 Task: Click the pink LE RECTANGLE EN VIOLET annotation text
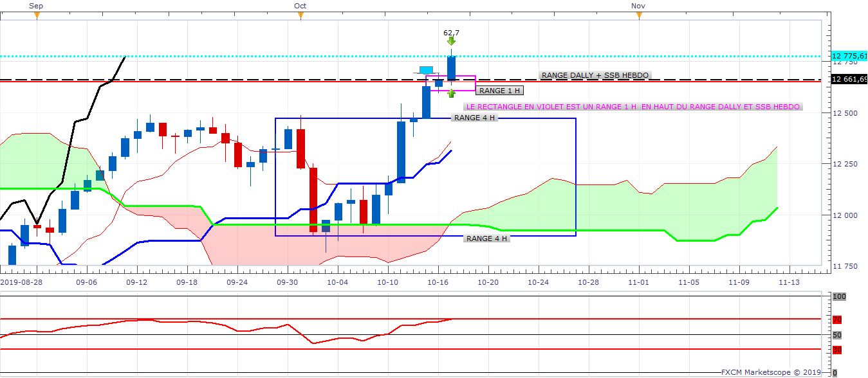coord(633,107)
